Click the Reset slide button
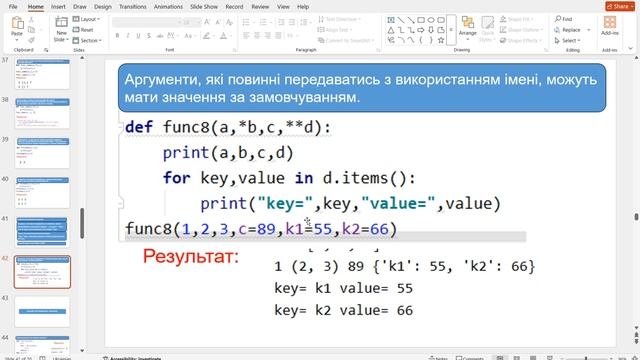 pos(83,30)
